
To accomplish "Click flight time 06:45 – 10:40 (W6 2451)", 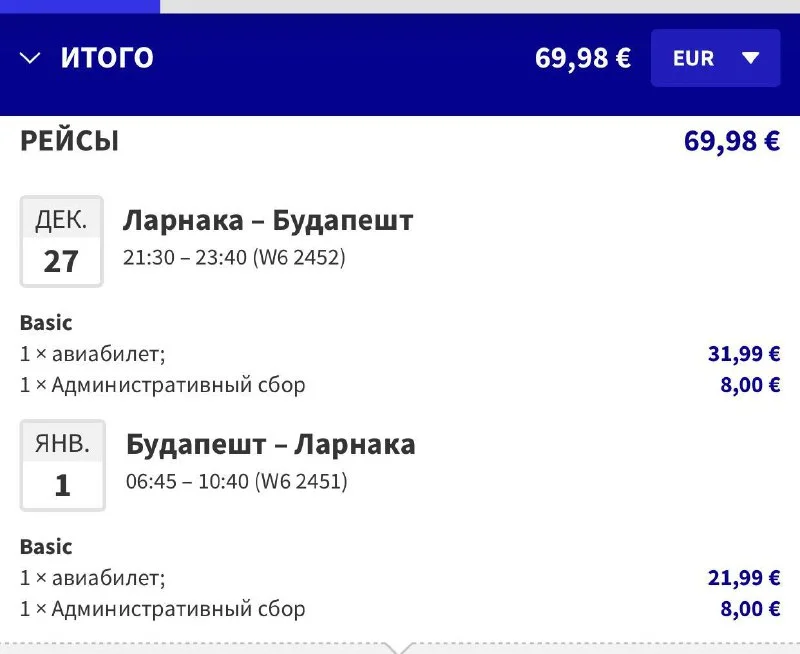I will (236, 481).
